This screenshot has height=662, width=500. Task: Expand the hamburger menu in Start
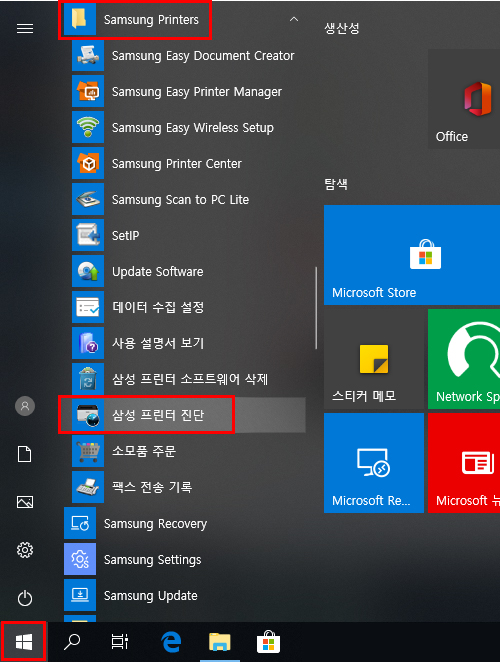25,28
